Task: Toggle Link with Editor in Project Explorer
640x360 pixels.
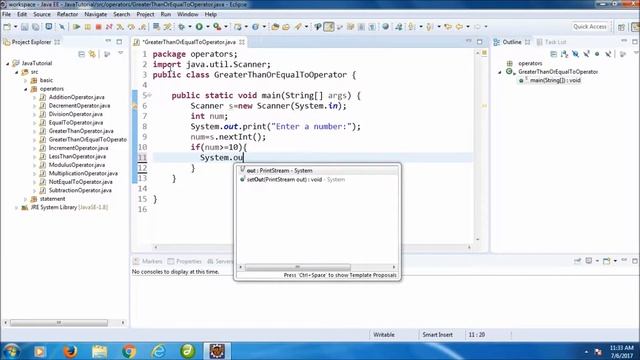Action: click(x=93, y=54)
